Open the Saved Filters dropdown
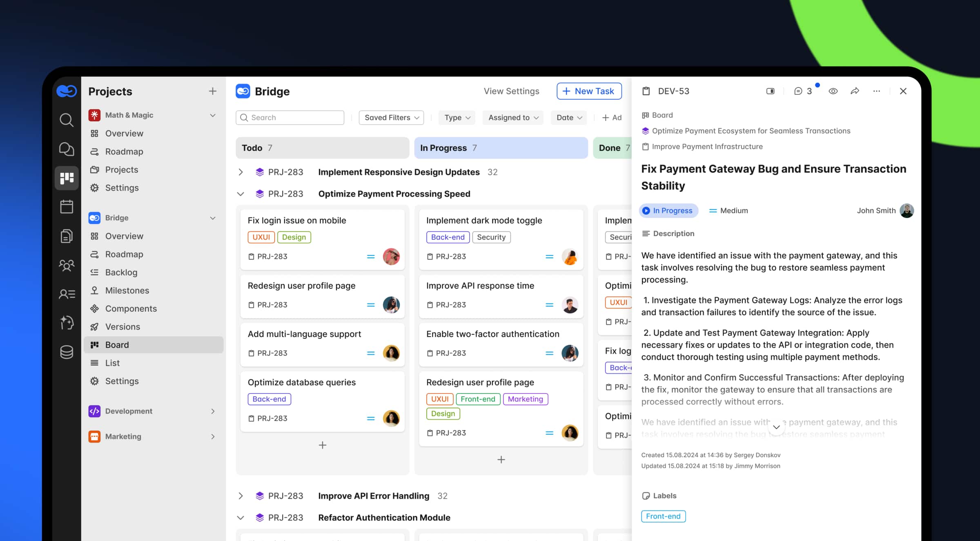 391,118
